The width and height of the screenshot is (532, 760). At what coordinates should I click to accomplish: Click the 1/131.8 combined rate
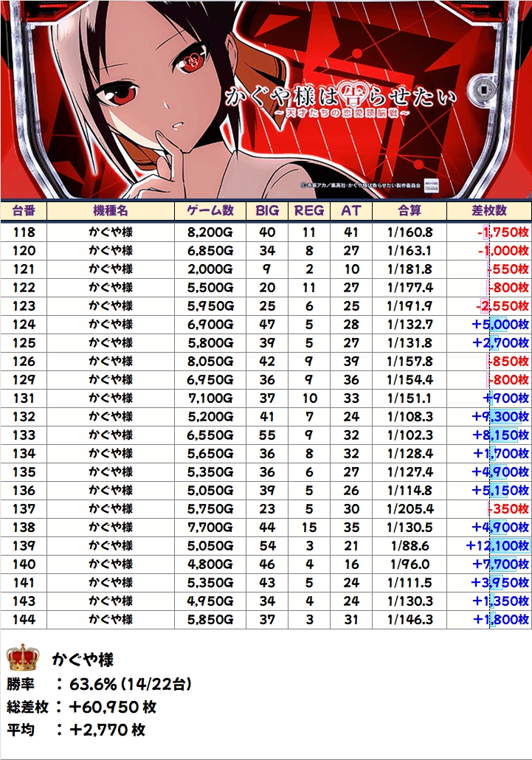tap(410, 342)
